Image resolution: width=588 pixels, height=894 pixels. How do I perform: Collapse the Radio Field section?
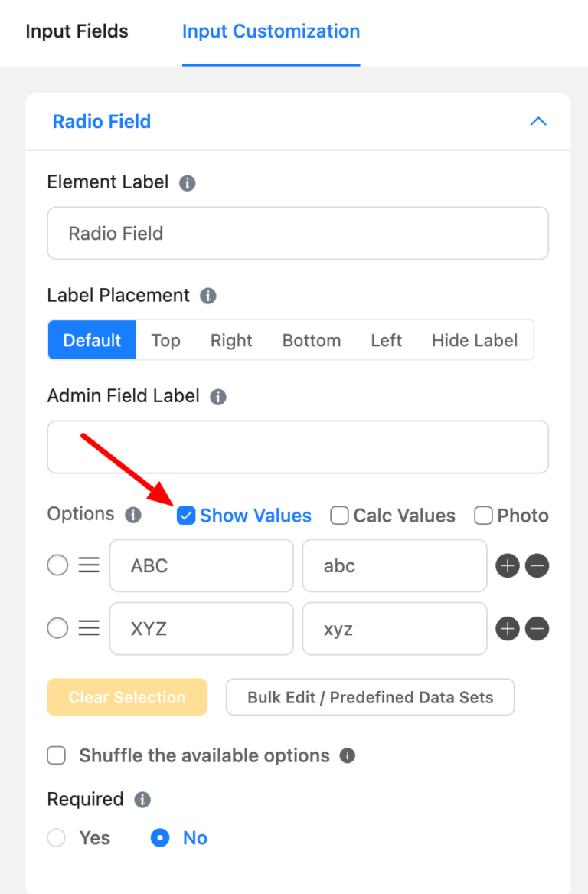coord(538,121)
